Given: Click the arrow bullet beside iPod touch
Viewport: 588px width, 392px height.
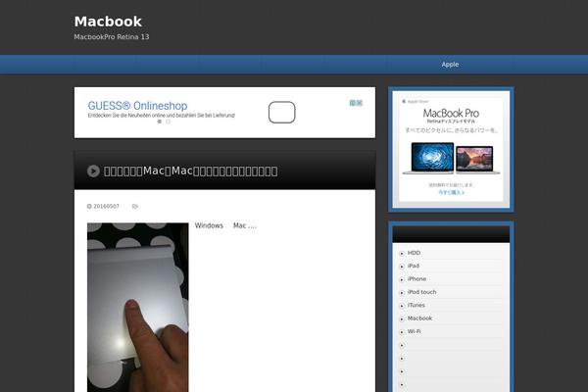Looking at the screenshot, I should coord(402,293).
